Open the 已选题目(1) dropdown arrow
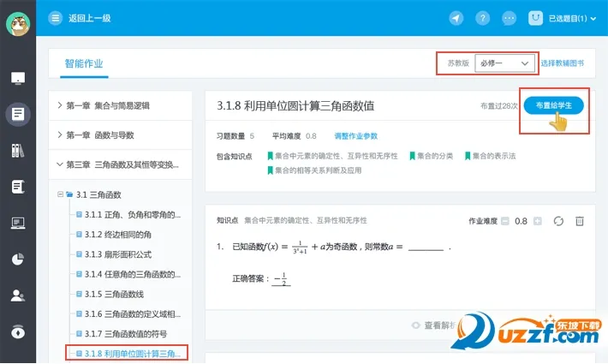This screenshot has width=608, height=364. click(593, 19)
